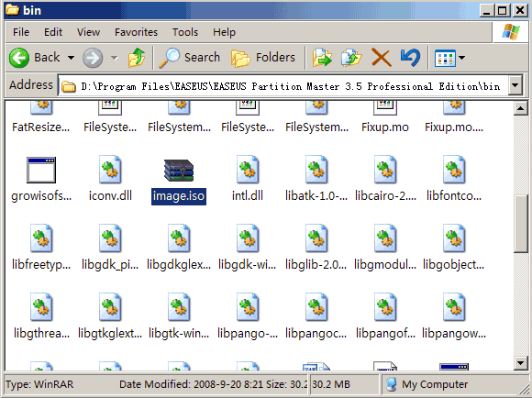Screen dimensions: 532x398
Task: Click the Forward arrow button
Action: point(93,58)
